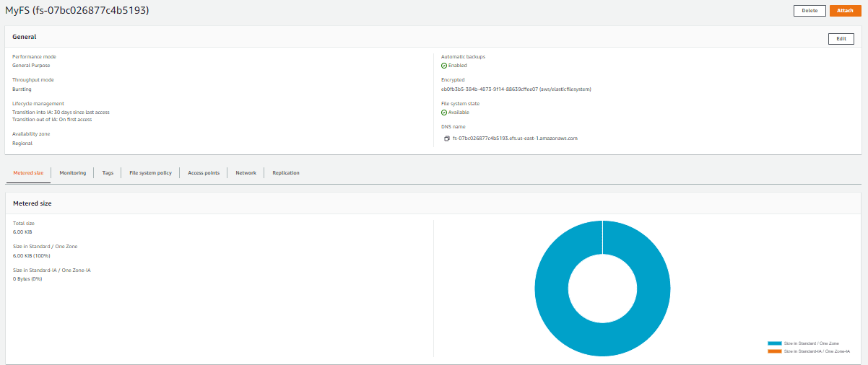
Task: Click the Throughput mode label
Action: click(33, 80)
